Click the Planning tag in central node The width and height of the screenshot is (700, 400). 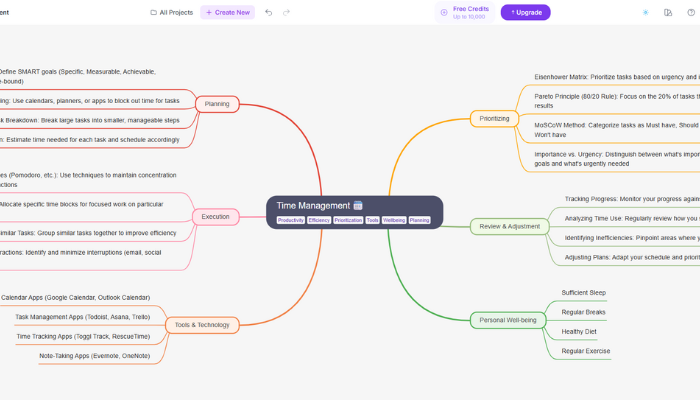(x=420, y=220)
